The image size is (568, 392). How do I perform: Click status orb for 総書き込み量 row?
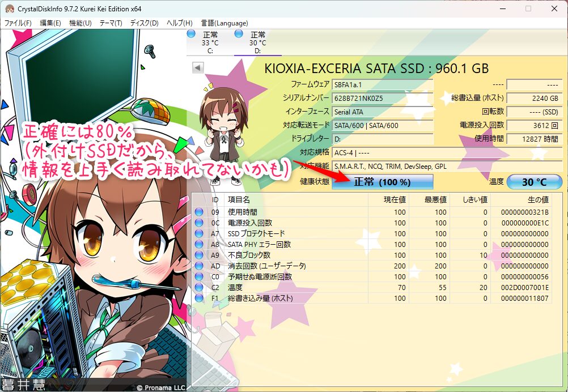point(198,298)
